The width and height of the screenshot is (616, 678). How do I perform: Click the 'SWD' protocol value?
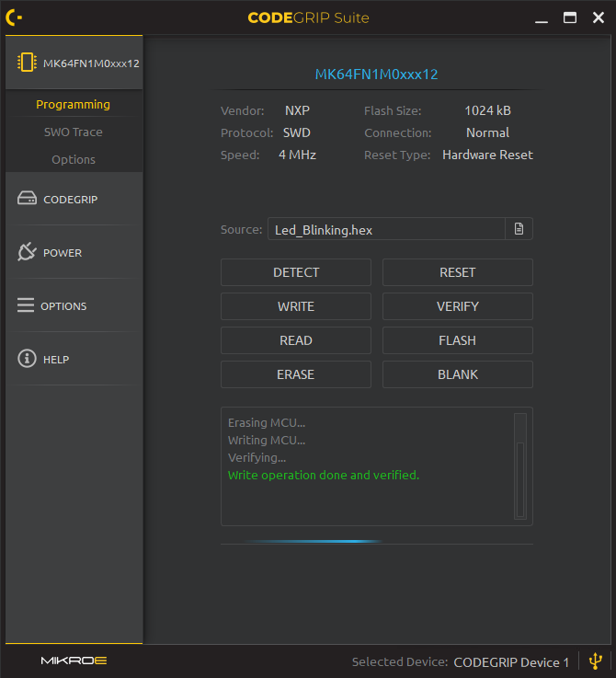[x=297, y=132]
